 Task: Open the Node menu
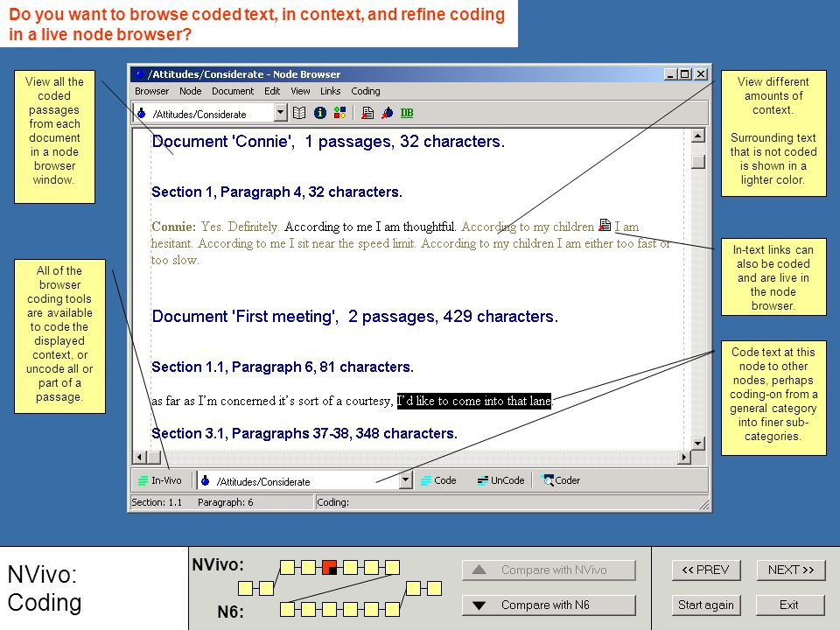click(190, 91)
